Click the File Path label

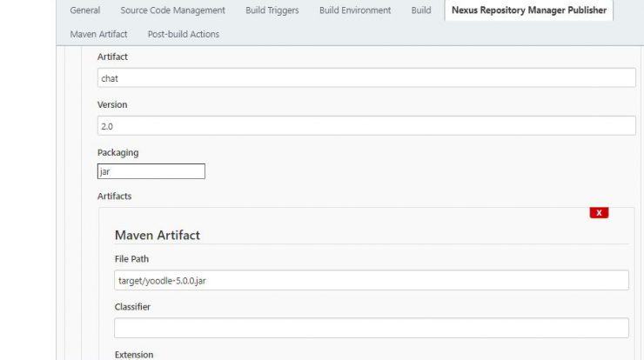(131, 259)
